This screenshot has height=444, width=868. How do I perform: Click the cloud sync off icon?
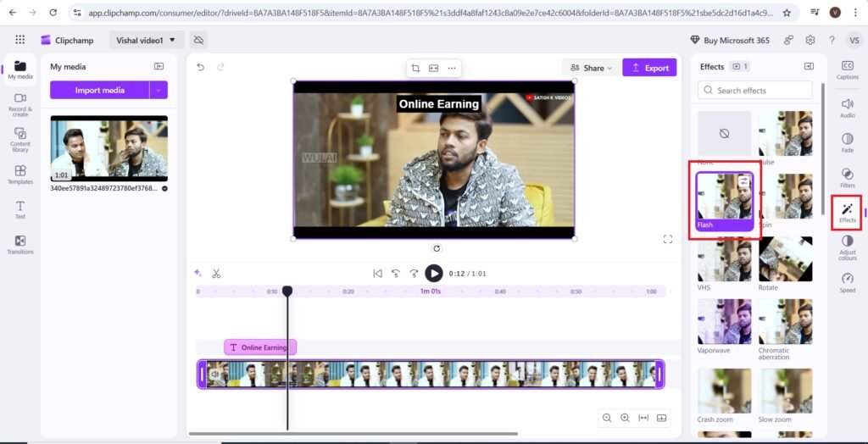point(198,40)
